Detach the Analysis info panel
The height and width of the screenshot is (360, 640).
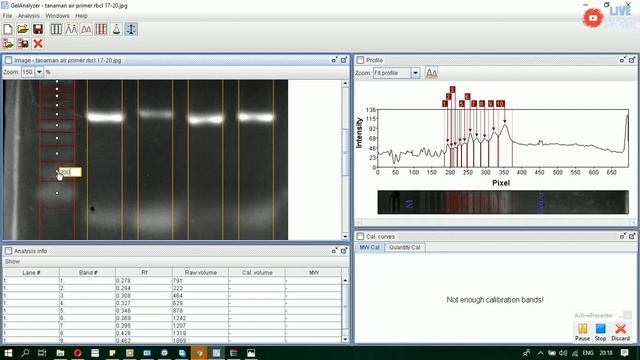pos(335,251)
